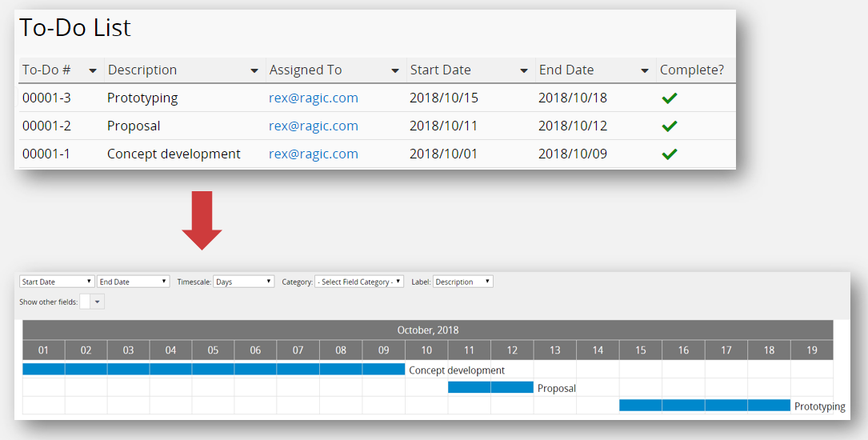Open the Assigned To column filter arrow
The height and width of the screenshot is (440, 868).
coord(395,71)
